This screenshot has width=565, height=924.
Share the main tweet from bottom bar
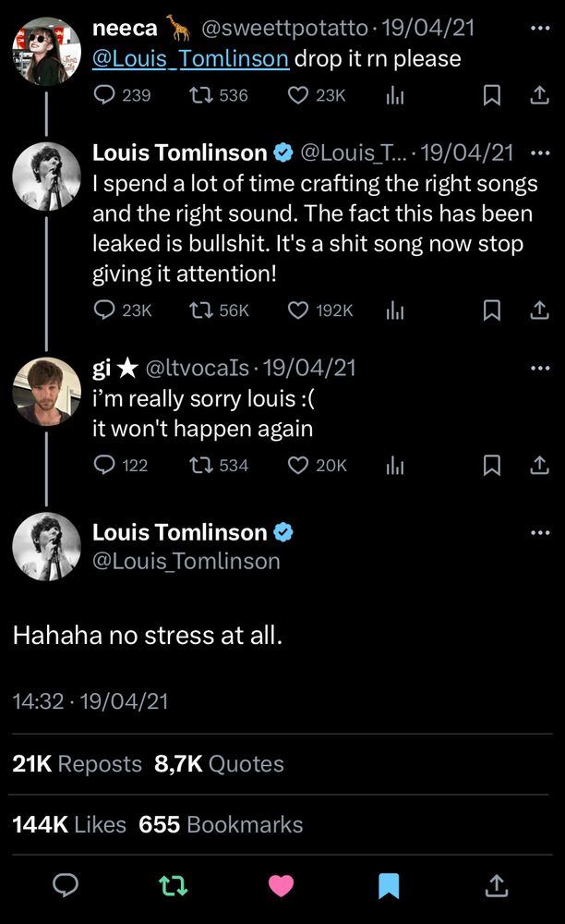[497, 885]
